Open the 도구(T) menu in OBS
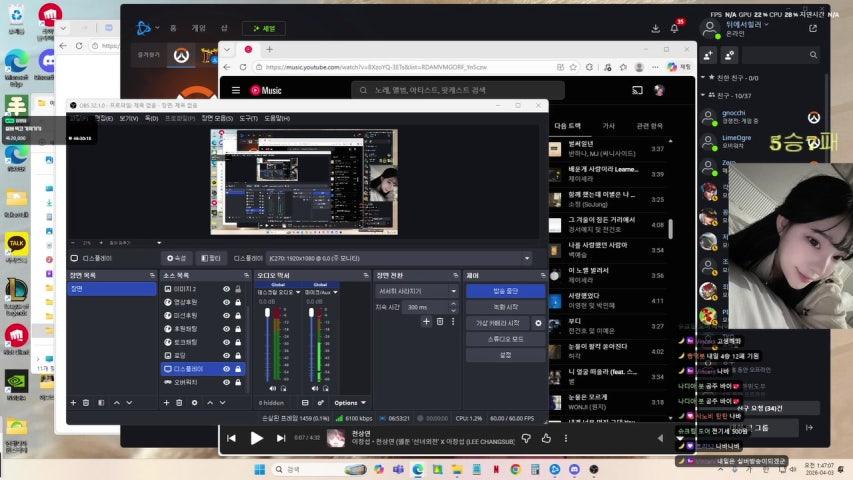853x480 pixels. coord(248,118)
